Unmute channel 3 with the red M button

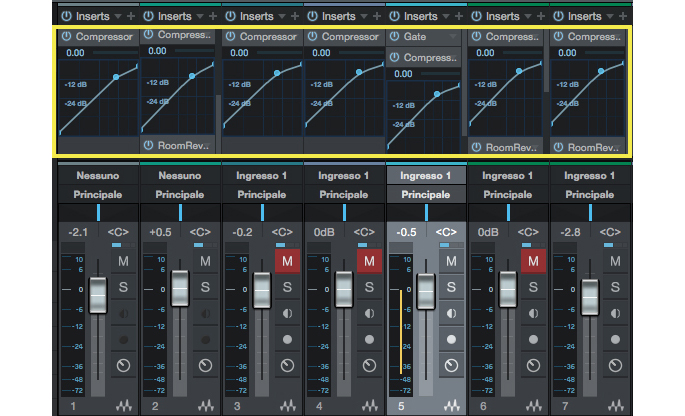click(x=288, y=261)
